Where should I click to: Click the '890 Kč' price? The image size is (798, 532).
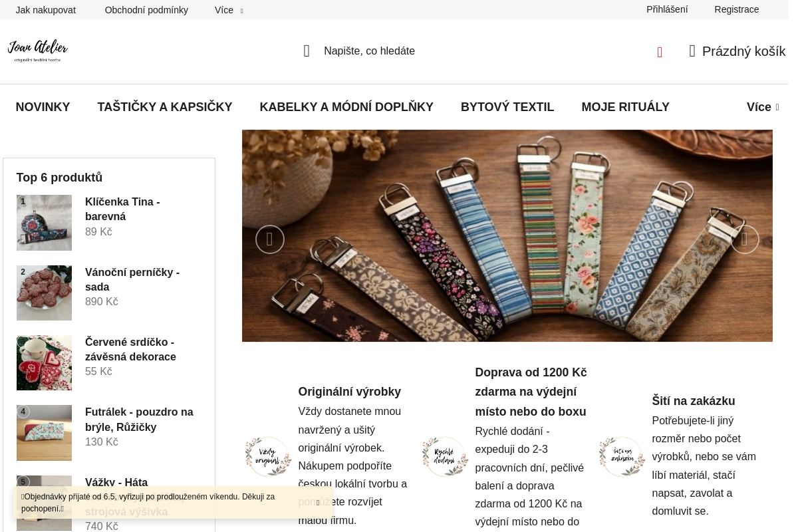(102, 302)
